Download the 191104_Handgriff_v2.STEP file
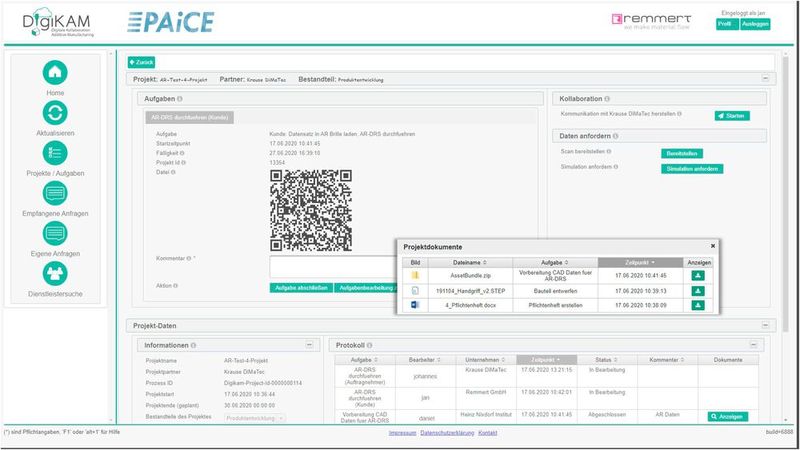The image size is (800, 450). pos(697,291)
